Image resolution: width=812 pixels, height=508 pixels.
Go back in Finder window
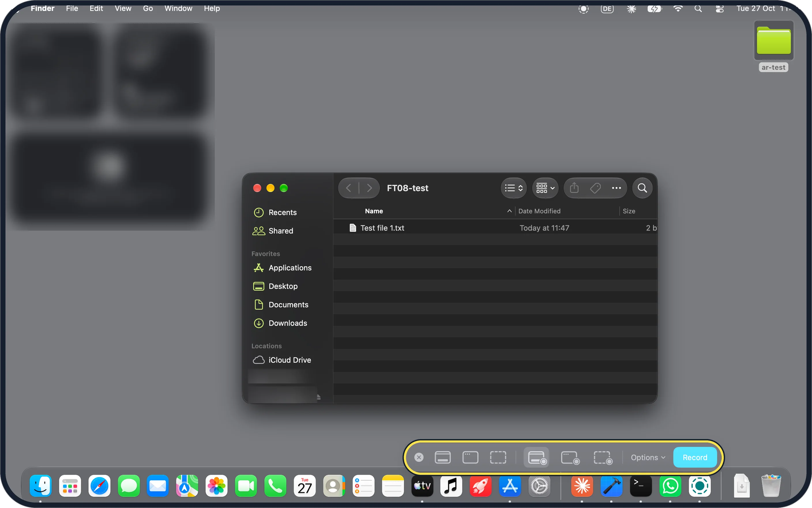[348, 188]
